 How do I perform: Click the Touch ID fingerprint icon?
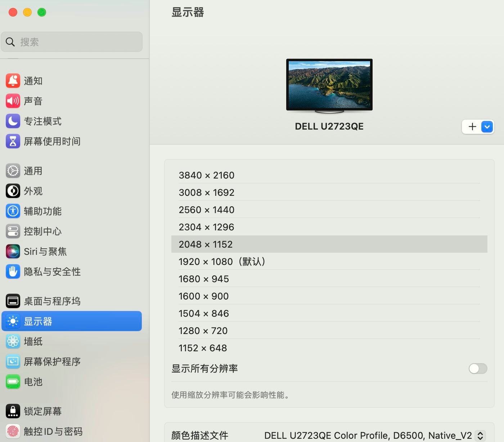pyautogui.click(x=13, y=431)
